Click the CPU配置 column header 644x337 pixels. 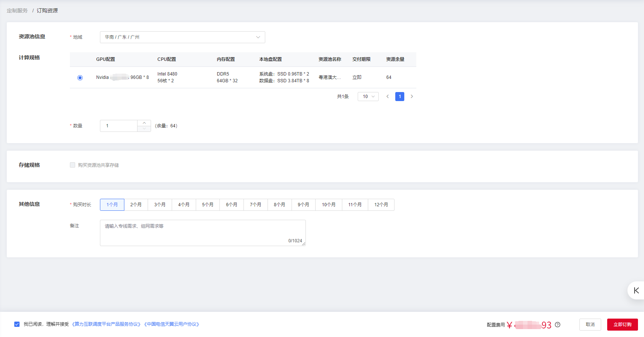pyautogui.click(x=167, y=59)
